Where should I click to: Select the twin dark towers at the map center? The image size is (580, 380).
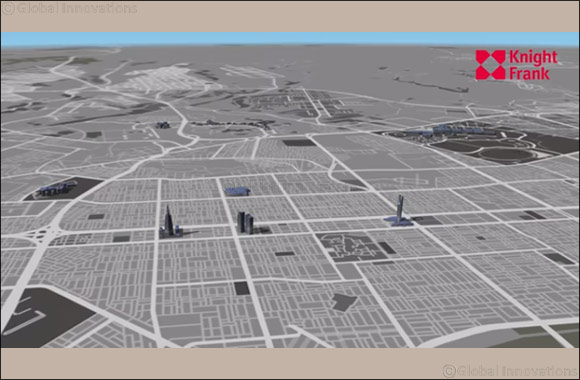pyautogui.click(x=245, y=222)
